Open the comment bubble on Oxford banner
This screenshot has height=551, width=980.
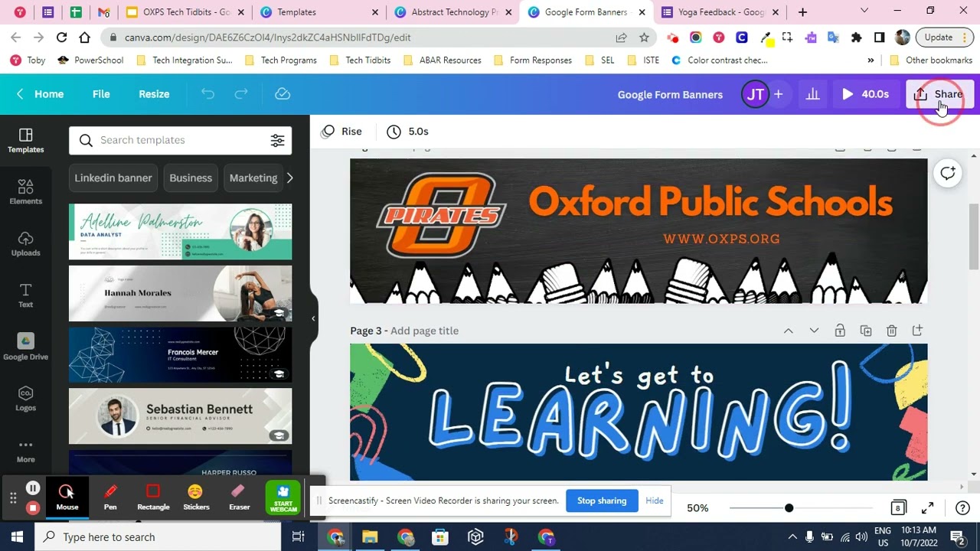pyautogui.click(x=948, y=173)
